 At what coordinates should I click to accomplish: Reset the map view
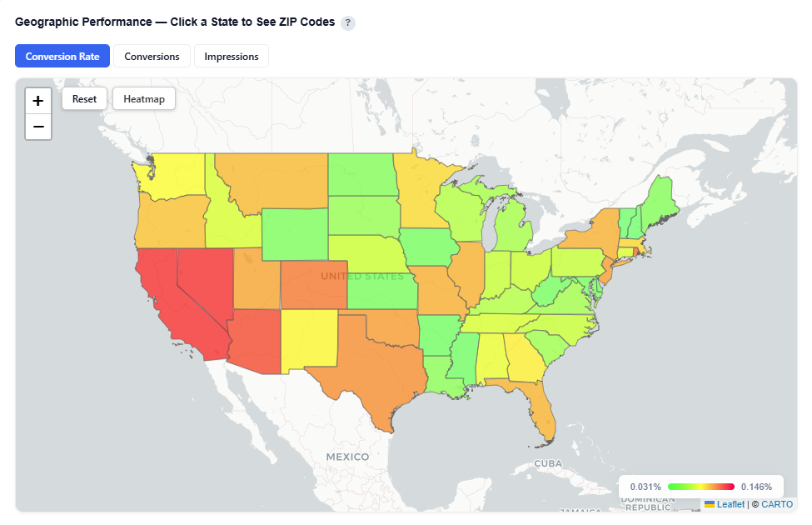(x=84, y=98)
